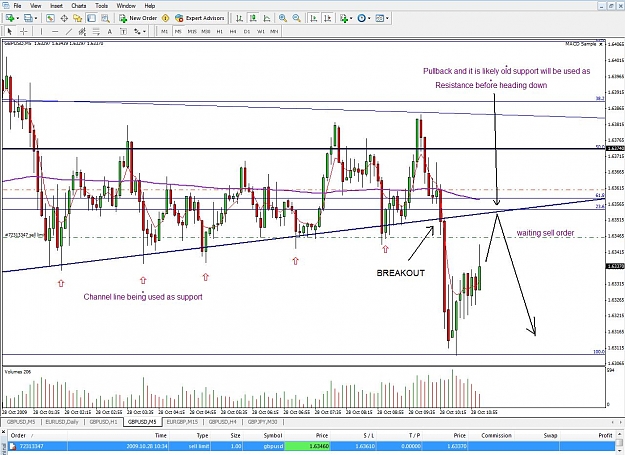Select the equidistant channel tool
The image size is (625, 455).
click(x=82, y=31)
